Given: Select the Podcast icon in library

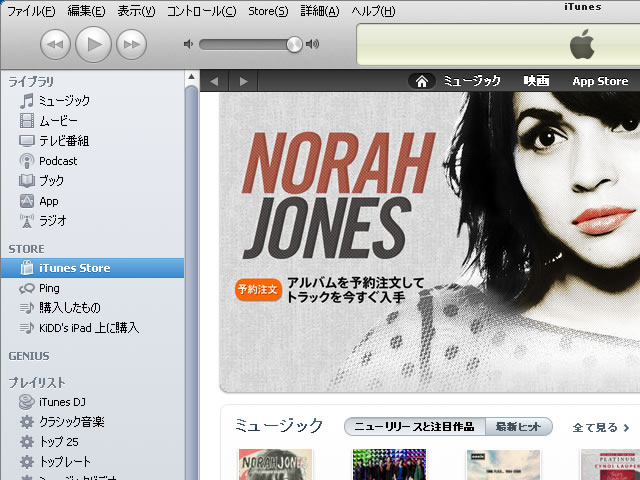Looking at the screenshot, I should pyautogui.click(x=27, y=161).
